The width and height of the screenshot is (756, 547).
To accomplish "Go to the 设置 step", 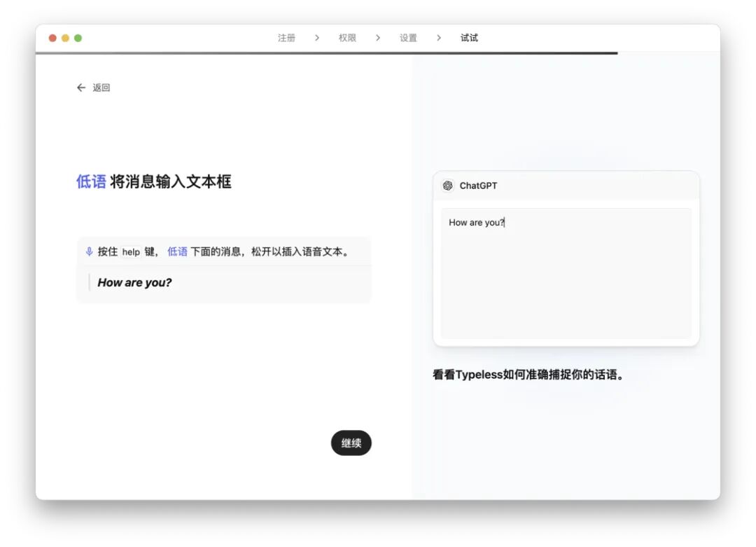I will [x=408, y=38].
